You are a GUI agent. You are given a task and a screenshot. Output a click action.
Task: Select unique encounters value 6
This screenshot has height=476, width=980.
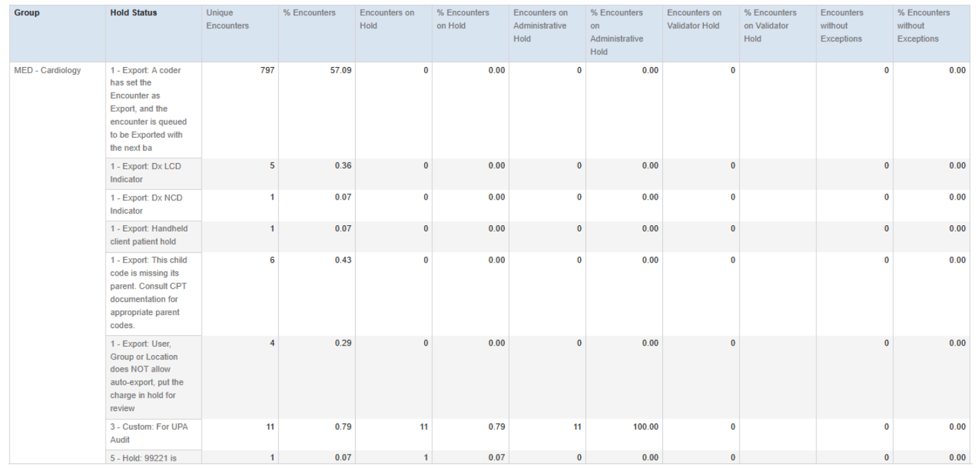point(272,260)
